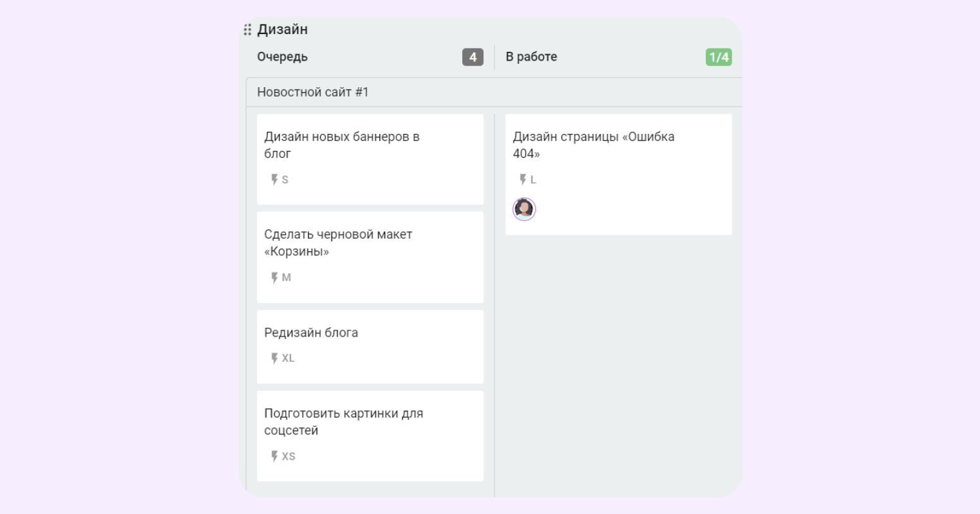
Task: Click lightning icon on Редизайн блога card
Action: point(275,359)
